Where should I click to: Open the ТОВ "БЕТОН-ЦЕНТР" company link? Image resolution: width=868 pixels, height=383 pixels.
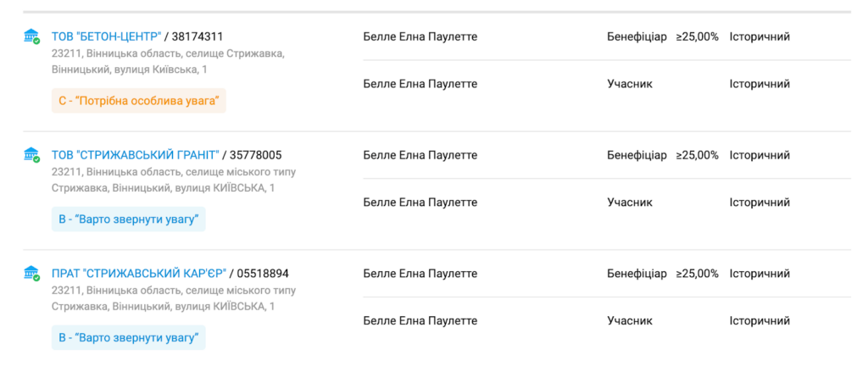coord(106,36)
